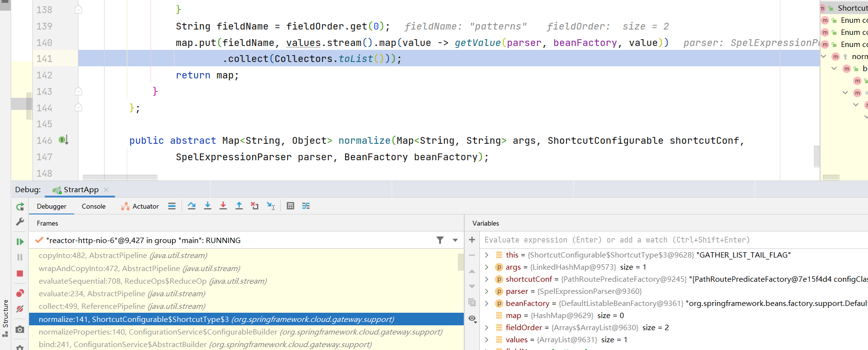Move watch up with the up arrow
This screenshot has width=868, height=350.
click(x=472, y=271)
